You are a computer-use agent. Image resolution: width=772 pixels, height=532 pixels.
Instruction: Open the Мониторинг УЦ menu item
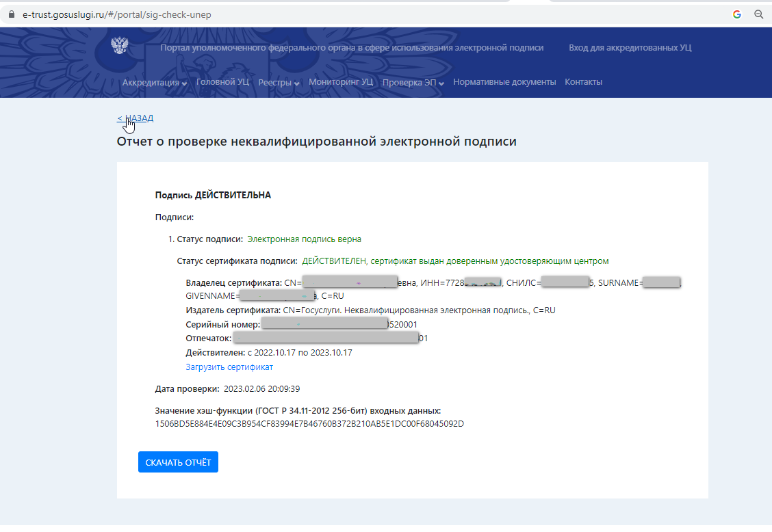[x=341, y=81]
